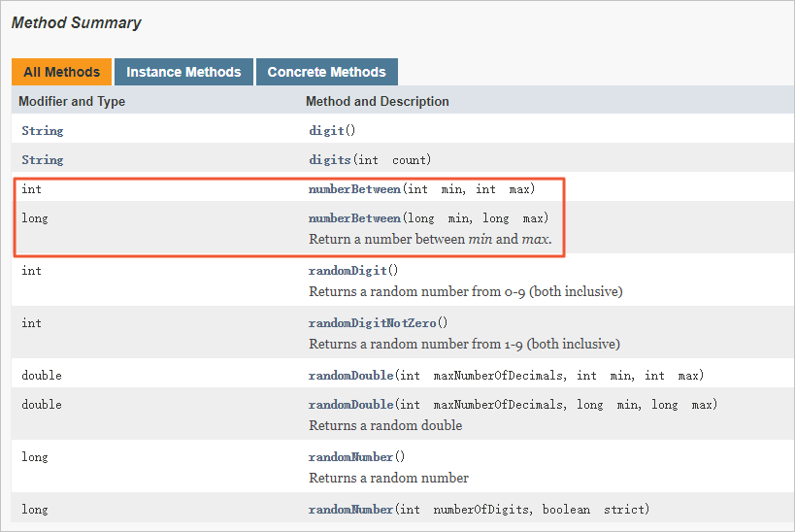The height and width of the screenshot is (532, 795).
Task: Click the Method Summary heading
Action: pyautogui.click(x=76, y=22)
